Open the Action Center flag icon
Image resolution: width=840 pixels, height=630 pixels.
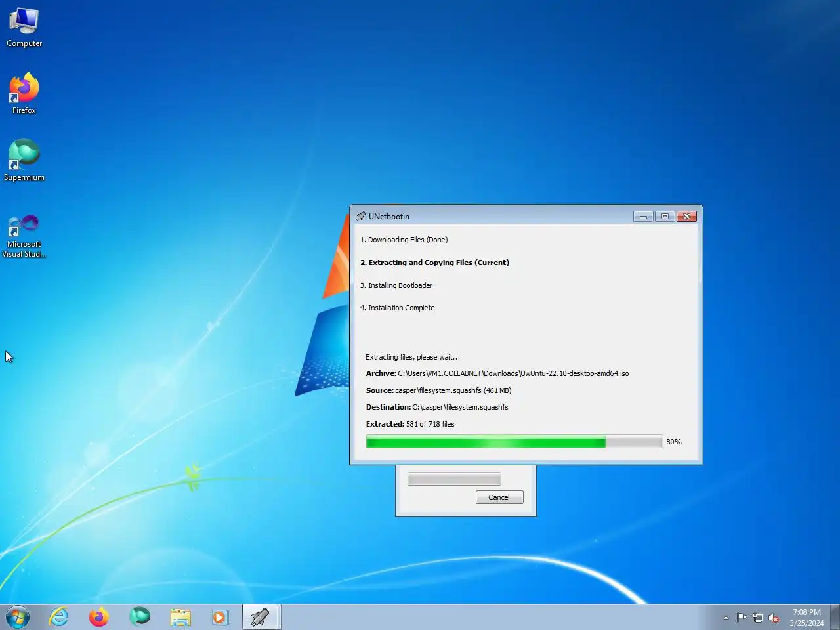click(x=742, y=618)
